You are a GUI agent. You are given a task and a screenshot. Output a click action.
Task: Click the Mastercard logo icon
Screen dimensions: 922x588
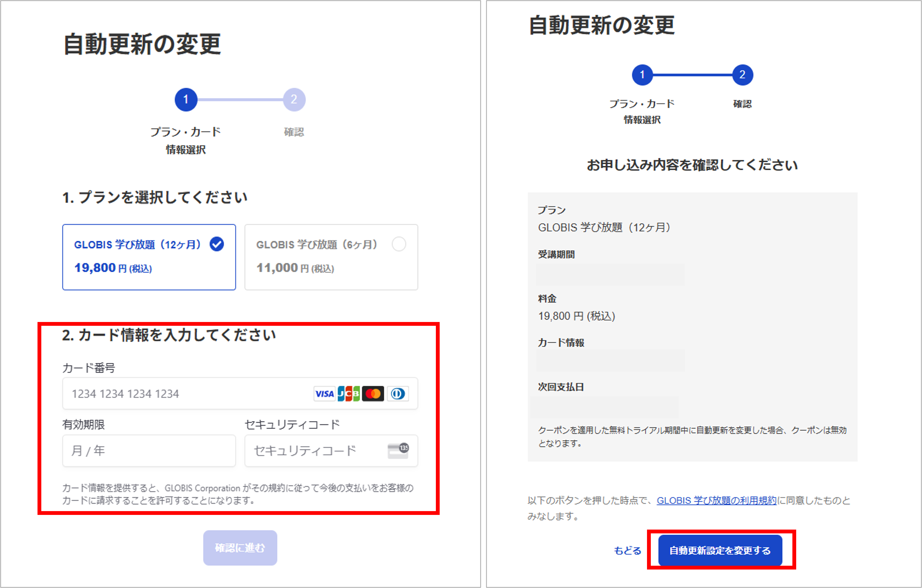tap(373, 393)
